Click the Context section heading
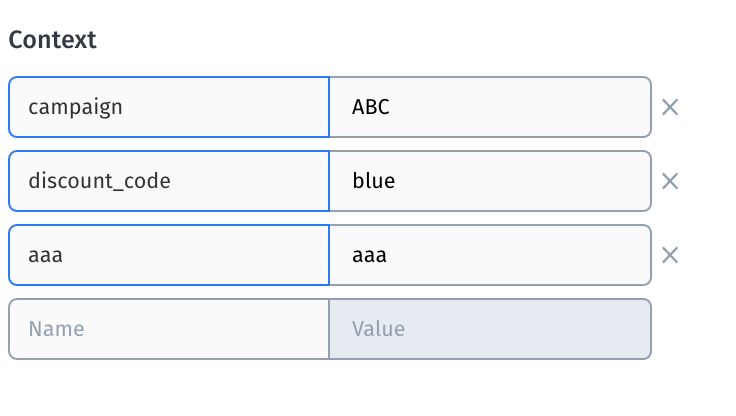This screenshot has height=416, width=736. 52,40
